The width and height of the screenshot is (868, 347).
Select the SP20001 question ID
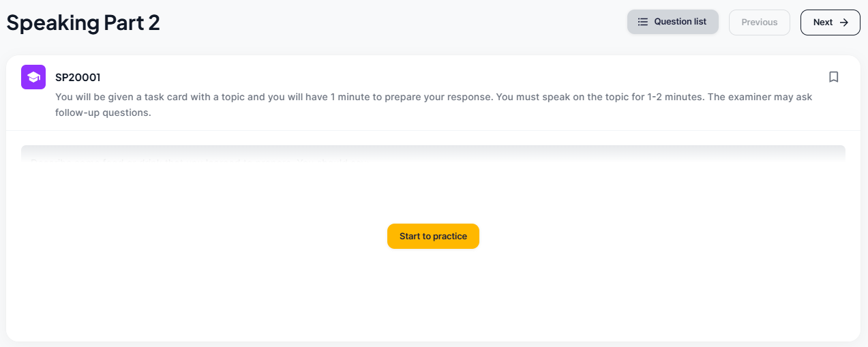pos(78,78)
